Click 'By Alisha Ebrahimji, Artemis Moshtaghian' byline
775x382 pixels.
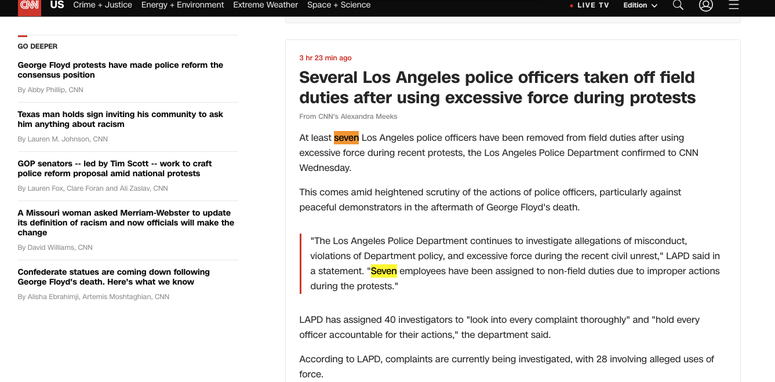click(93, 297)
